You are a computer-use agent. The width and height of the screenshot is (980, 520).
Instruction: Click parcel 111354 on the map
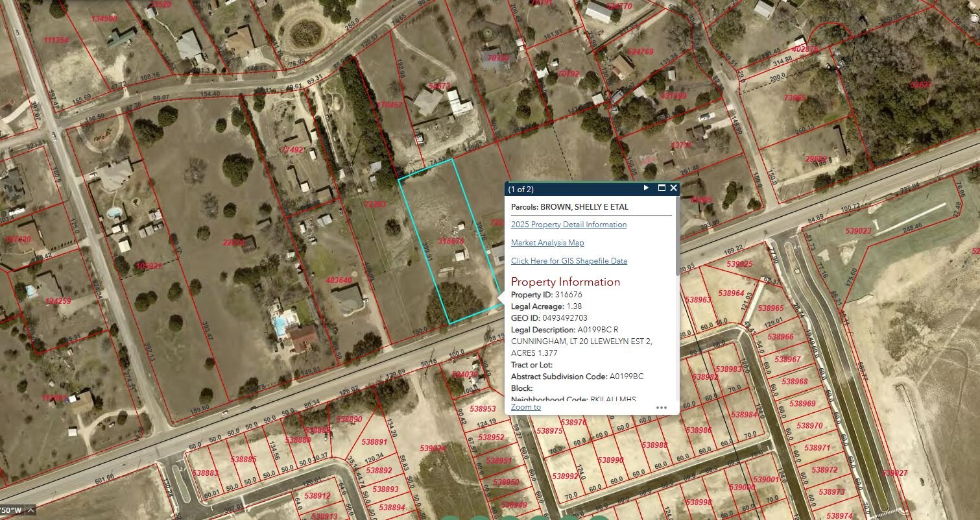(x=56, y=40)
